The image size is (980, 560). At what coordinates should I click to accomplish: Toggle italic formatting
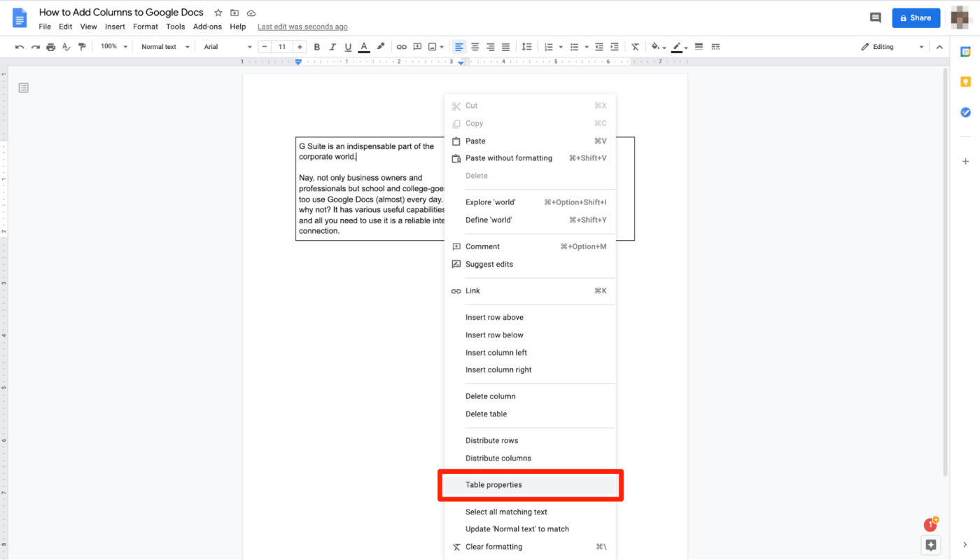click(x=332, y=46)
